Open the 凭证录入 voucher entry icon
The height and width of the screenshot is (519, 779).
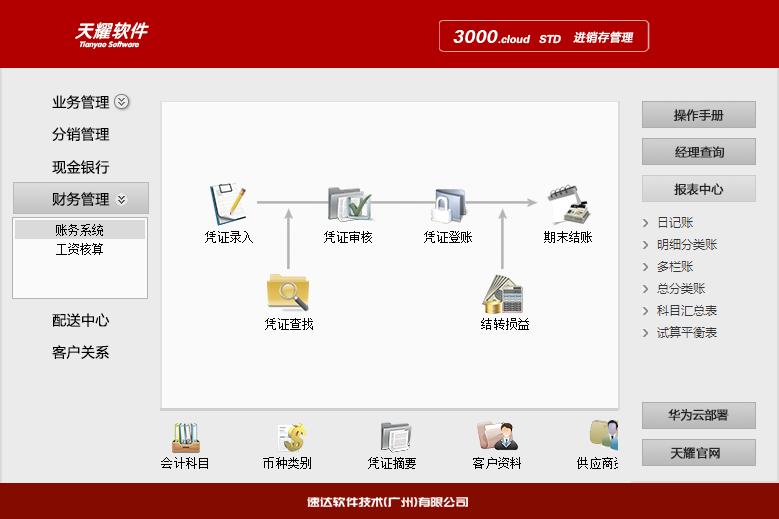pos(228,204)
